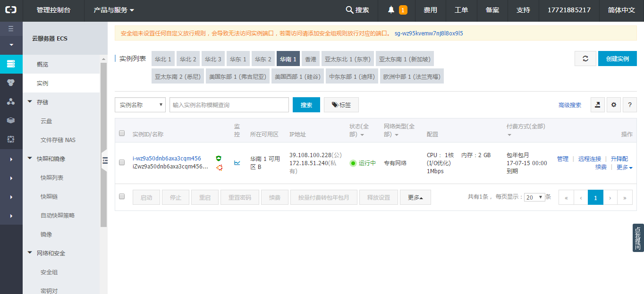Viewport: 644px width, 294px height.
Task: Click the instance name search input field
Action: (229, 105)
